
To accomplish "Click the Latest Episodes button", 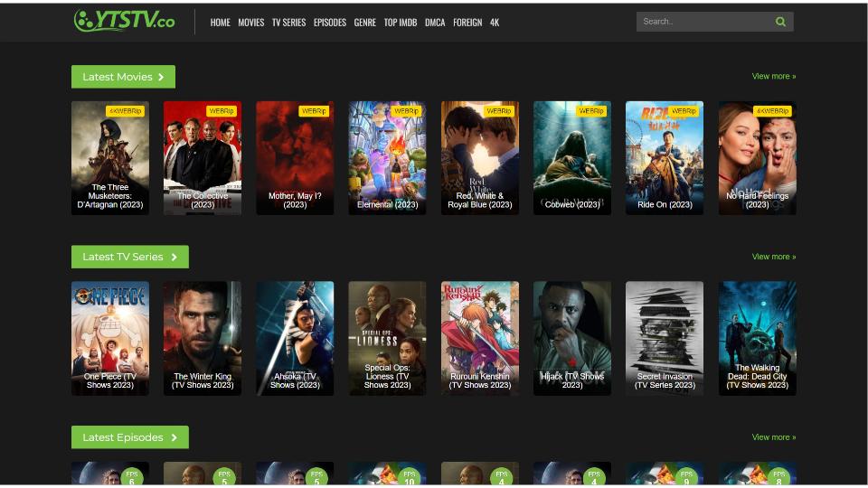I will [x=130, y=437].
